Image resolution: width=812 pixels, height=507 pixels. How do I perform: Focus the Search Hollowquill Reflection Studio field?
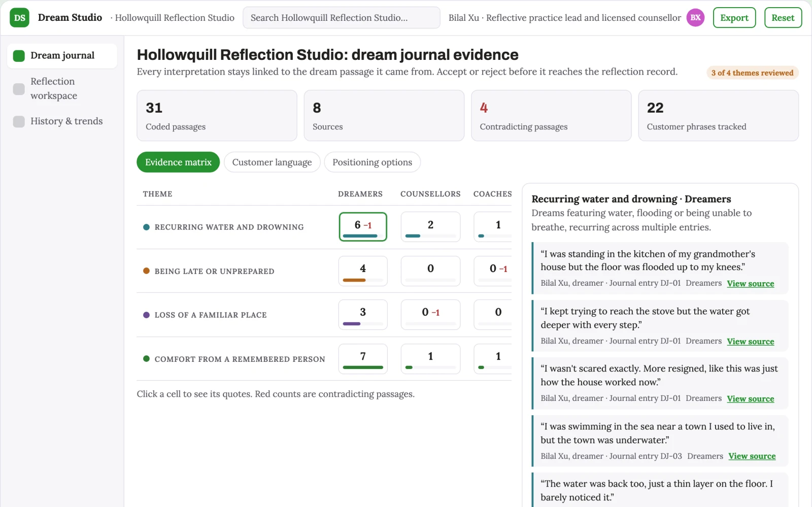[342, 18]
